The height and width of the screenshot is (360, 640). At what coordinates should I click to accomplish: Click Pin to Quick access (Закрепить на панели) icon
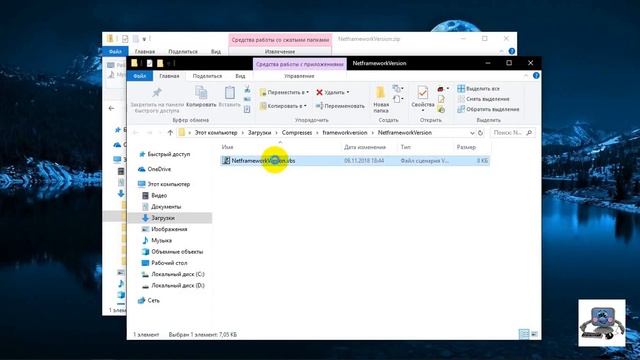157,93
